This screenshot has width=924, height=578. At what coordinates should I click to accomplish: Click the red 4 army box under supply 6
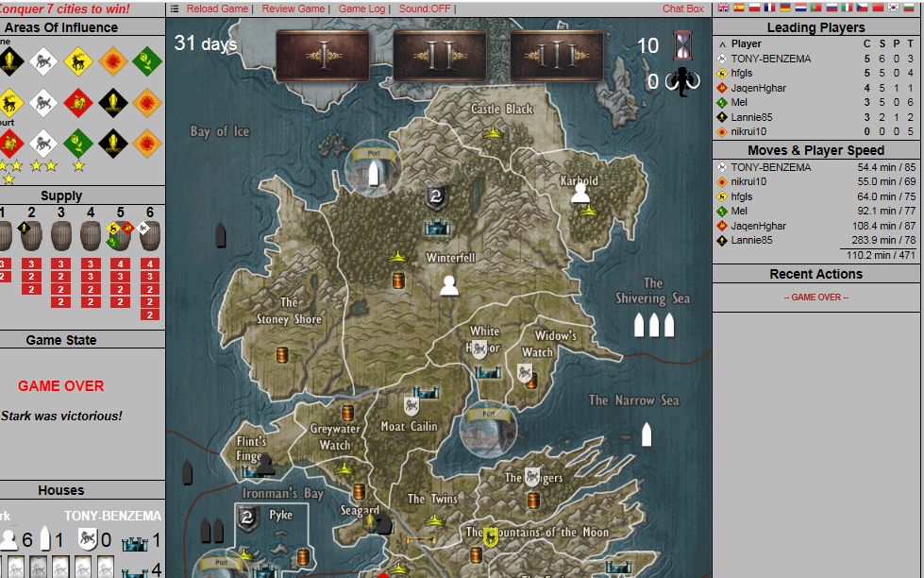pyautogui.click(x=150, y=263)
